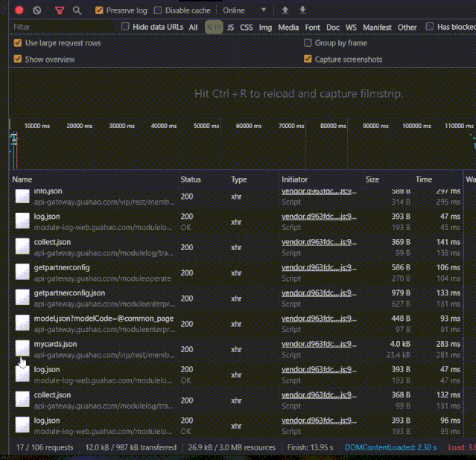Click file icon of getpartnerconfig row
Screen dimensions: 476x460
[x=22, y=272]
